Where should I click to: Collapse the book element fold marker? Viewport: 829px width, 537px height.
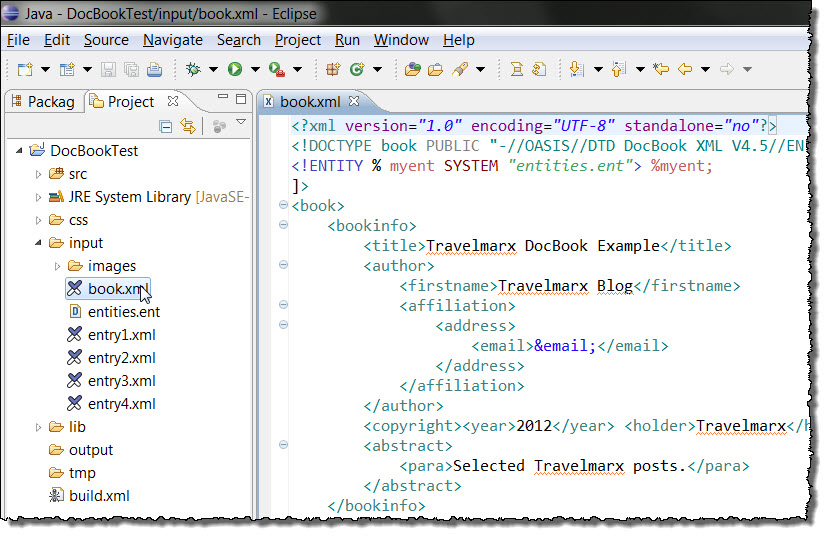283,205
